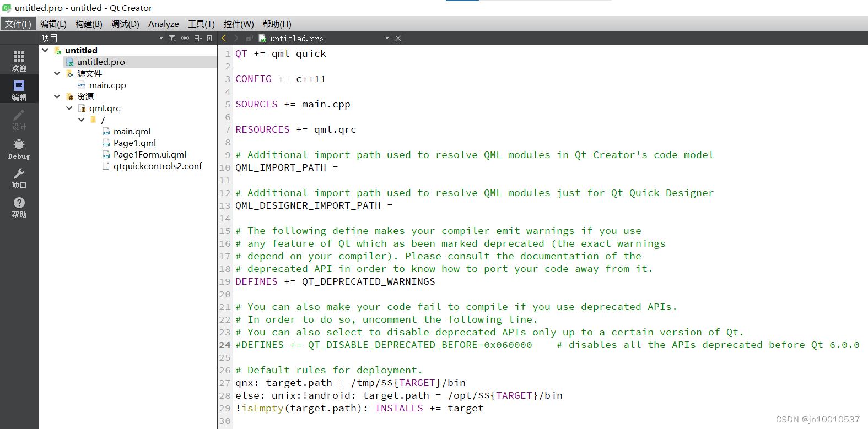Viewport: 868px width, 429px height.
Task: Click the qtquickcontrols2.conf file icon
Action: 106,166
